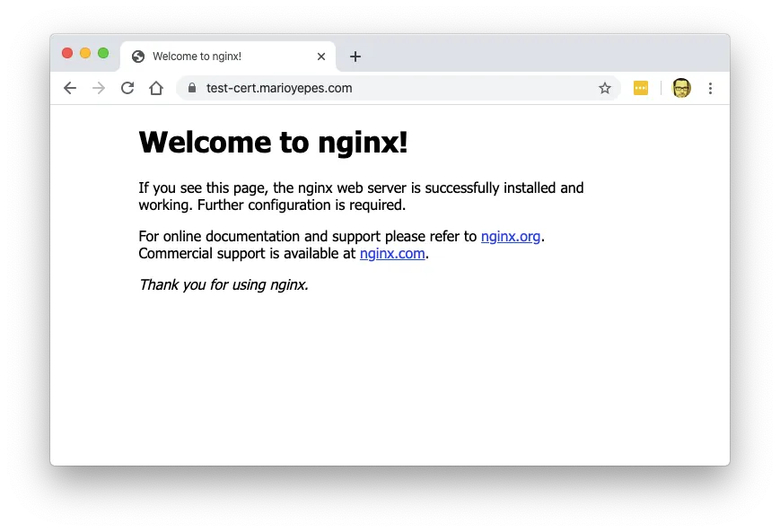Click the globe favicon on the tab
The height and width of the screenshot is (532, 780).
point(138,57)
